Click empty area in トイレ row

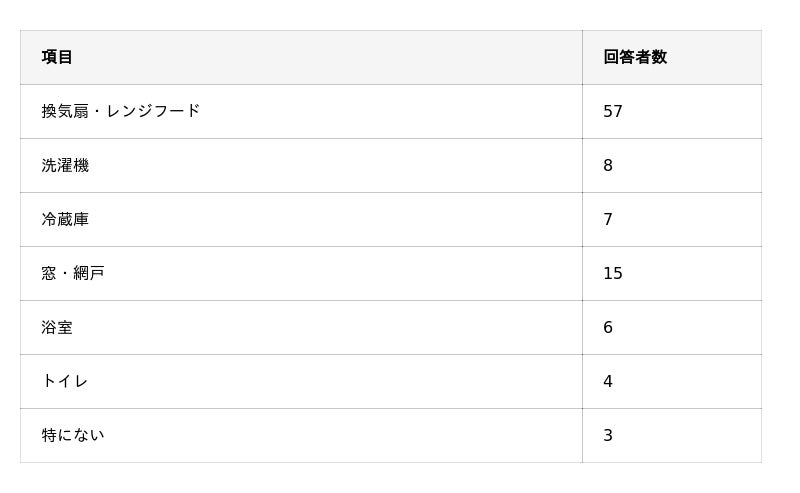point(332,382)
